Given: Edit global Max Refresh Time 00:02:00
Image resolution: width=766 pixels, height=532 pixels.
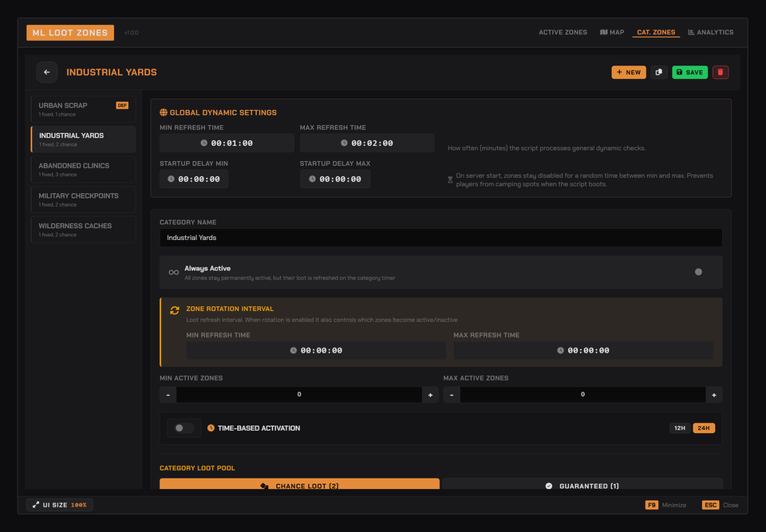Looking at the screenshot, I should tap(367, 143).
